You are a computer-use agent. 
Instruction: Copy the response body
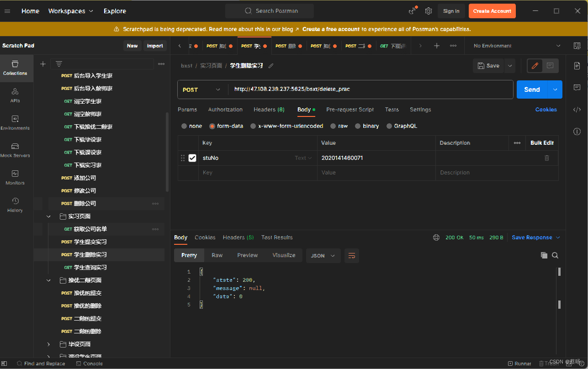point(544,255)
